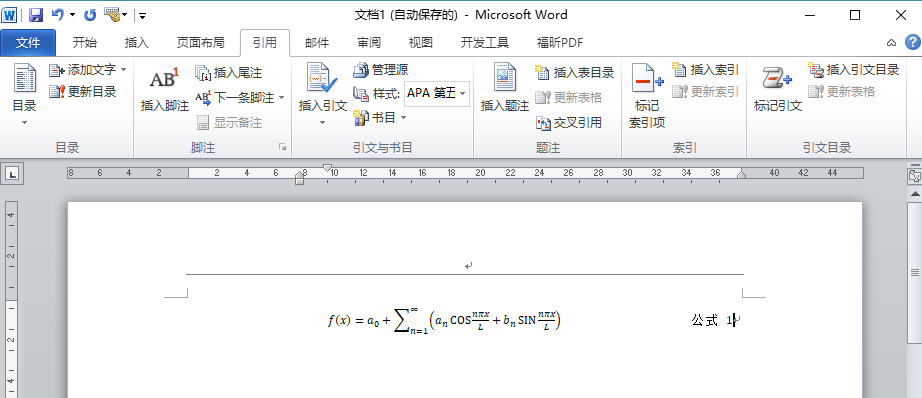This screenshot has width=922, height=398.
Task: Click 插入引文目录 insert table of authorities
Action: (854, 70)
